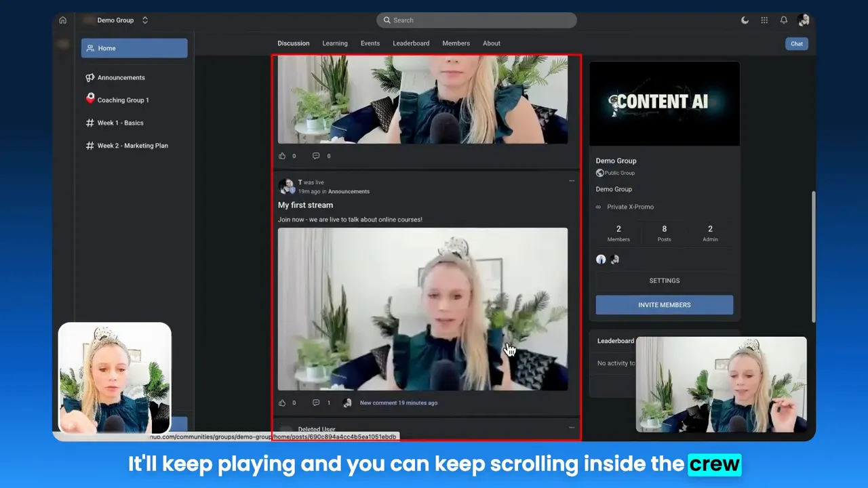868x488 pixels.
Task: Switch to the Leaderboard tab
Action: click(x=411, y=43)
